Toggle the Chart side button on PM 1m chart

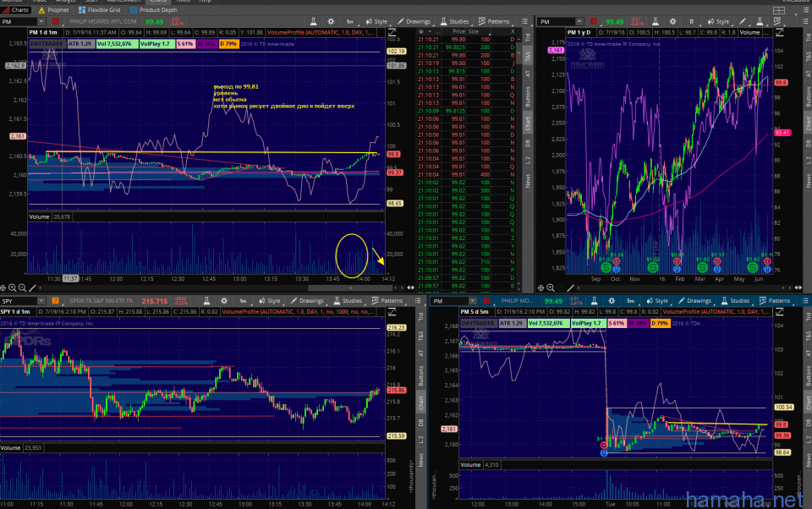(528, 123)
